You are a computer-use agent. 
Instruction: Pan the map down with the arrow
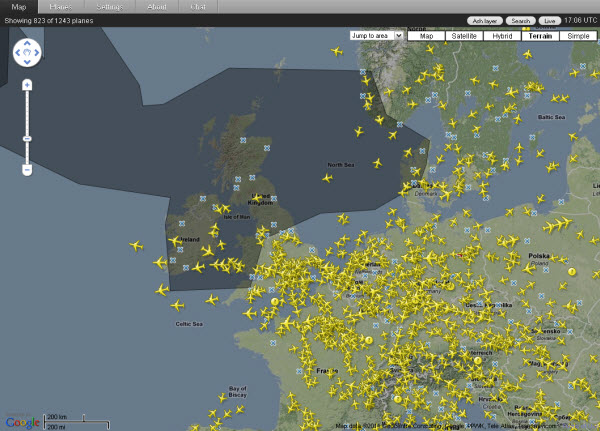tap(27, 63)
